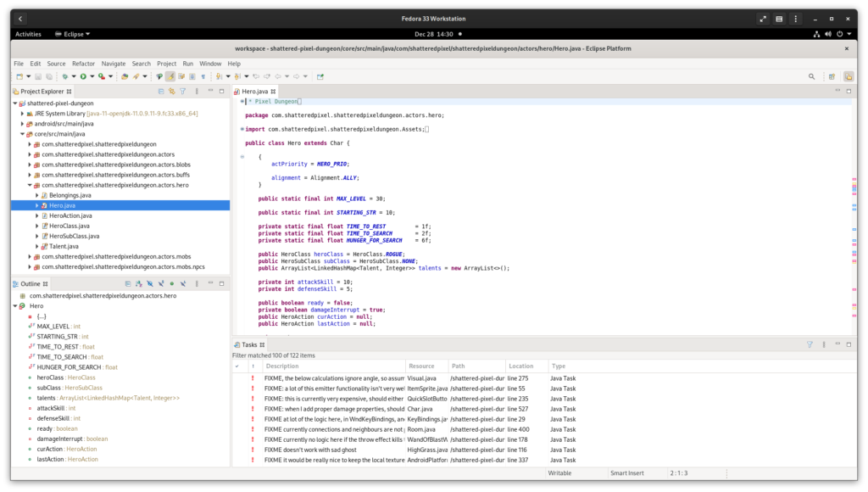Select the Hero.java editor tab
Image resolution: width=868 pixels, height=492 pixels.
pyautogui.click(x=253, y=91)
